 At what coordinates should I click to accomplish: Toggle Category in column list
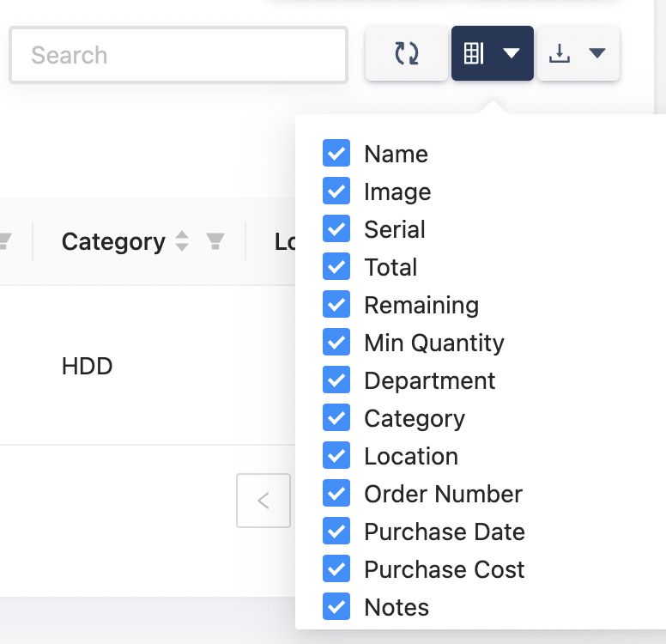click(x=336, y=418)
